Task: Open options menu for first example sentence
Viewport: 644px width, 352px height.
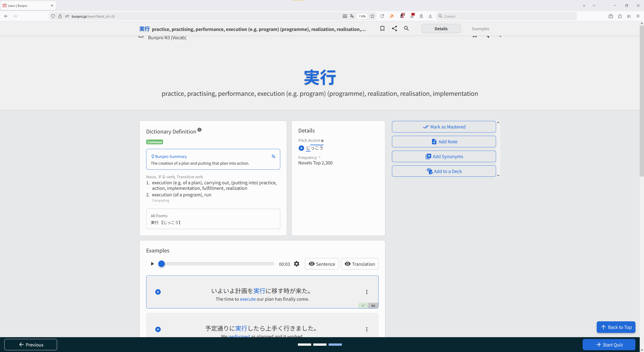Action: (x=367, y=292)
